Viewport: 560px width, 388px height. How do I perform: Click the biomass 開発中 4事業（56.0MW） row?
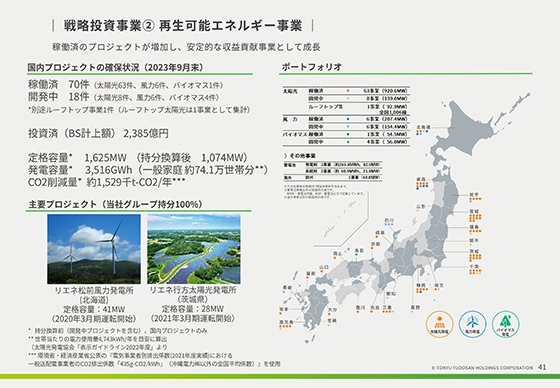pyautogui.click(x=359, y=142)
